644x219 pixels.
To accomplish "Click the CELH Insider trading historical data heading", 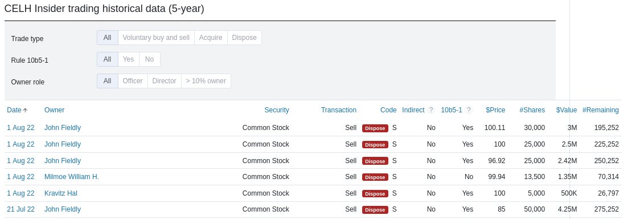I will [104, 9].
